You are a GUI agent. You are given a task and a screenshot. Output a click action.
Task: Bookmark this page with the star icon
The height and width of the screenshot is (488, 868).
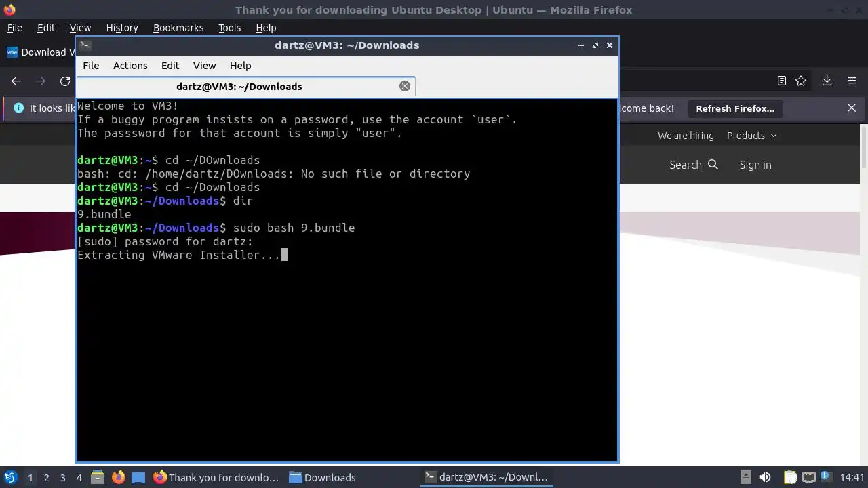coord(801,81)
